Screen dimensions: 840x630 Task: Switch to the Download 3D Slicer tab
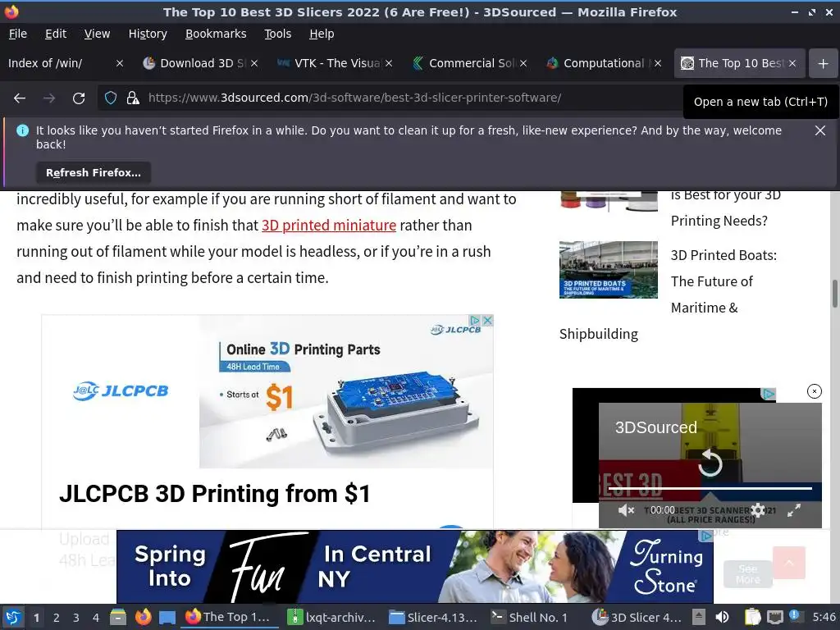point(193,63)
